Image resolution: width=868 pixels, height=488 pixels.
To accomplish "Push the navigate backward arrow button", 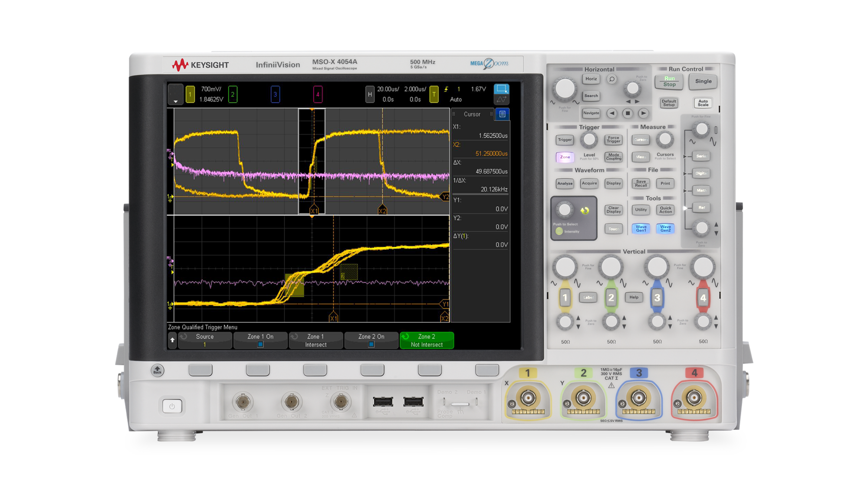I will point(612,114).
